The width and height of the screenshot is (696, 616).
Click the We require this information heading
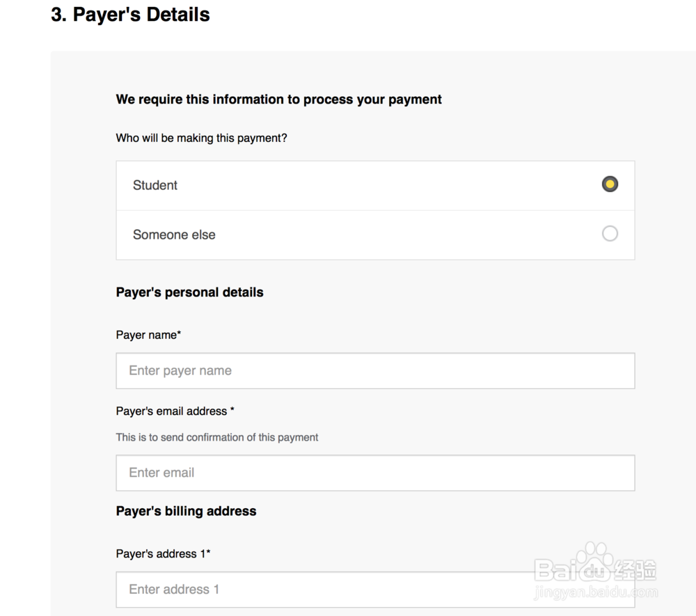tap(278, 100)
